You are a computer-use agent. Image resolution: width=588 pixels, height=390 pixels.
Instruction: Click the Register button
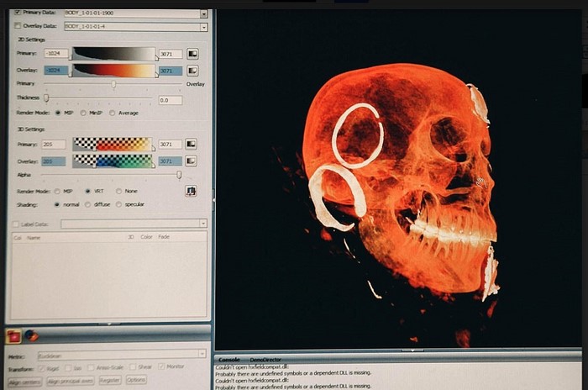[110, 381]
